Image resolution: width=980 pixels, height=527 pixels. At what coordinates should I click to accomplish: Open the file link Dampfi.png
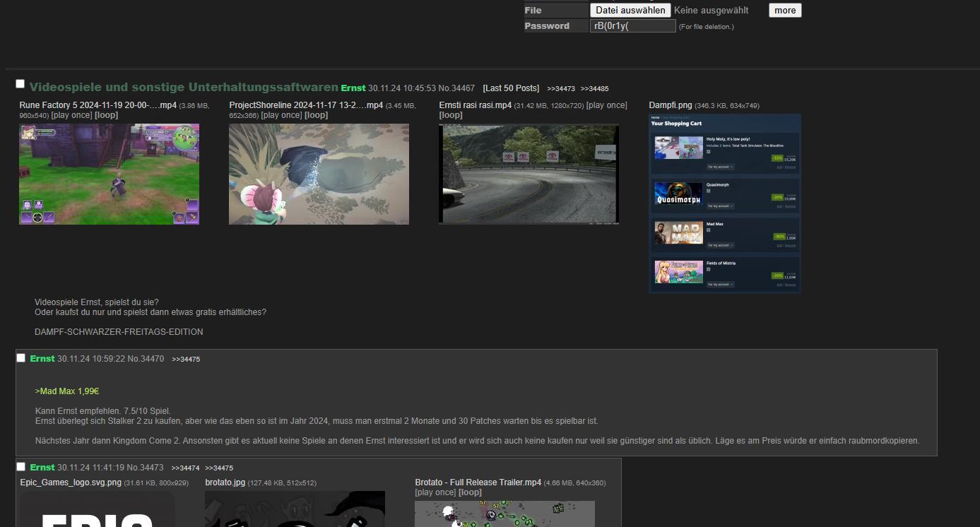pos(671,105)
